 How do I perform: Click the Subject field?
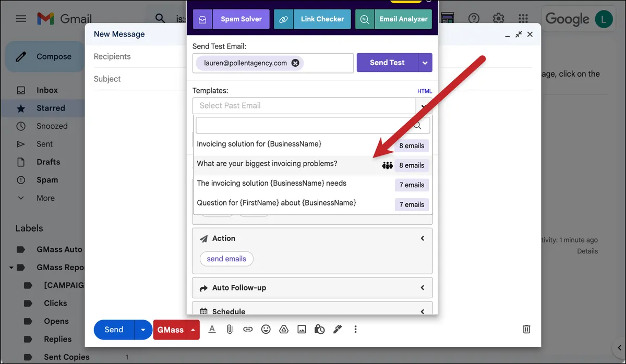pyautogui.click(x=140, y=79)
